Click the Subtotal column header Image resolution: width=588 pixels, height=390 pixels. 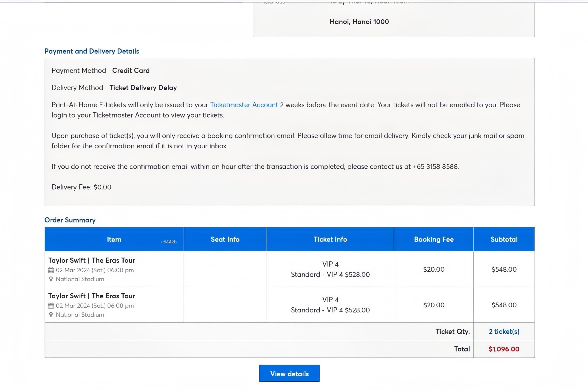coord(504,239)
